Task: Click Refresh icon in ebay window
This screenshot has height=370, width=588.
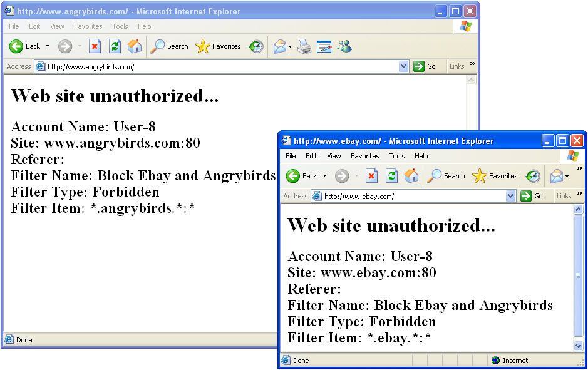Action: point(391,176)
